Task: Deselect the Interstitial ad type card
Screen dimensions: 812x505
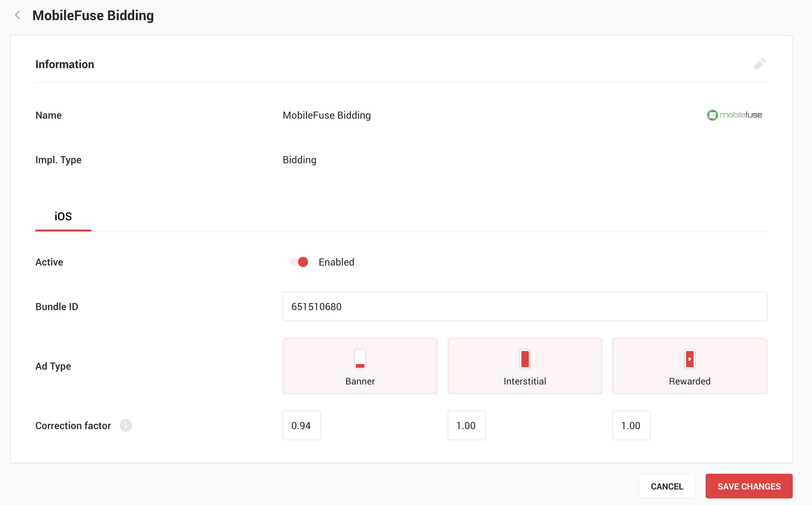Action: click(524, 366)
